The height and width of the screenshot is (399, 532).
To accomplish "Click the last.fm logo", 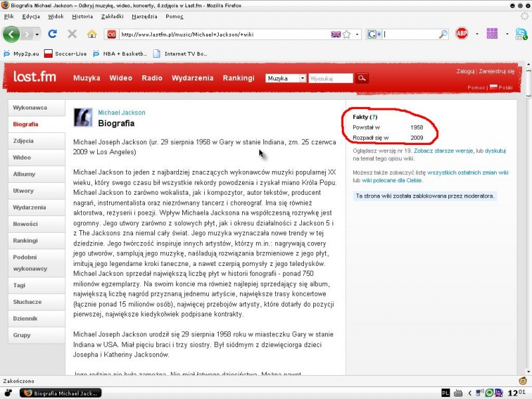I will click(35, 77).
